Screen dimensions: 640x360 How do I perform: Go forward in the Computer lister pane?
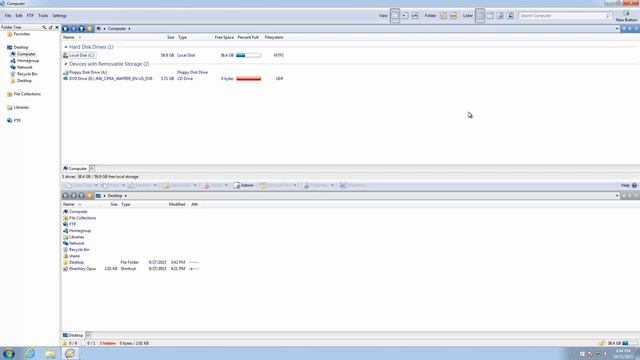tap(73, 29)
